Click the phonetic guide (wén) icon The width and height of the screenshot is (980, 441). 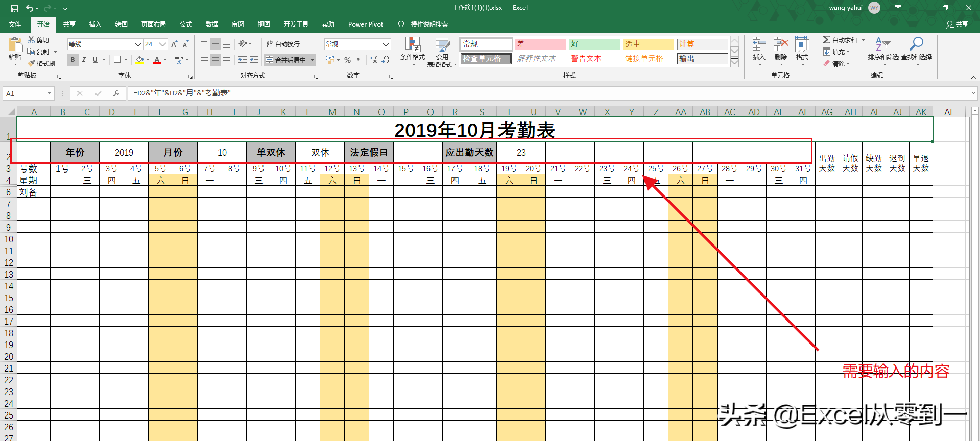coord(179,60)
